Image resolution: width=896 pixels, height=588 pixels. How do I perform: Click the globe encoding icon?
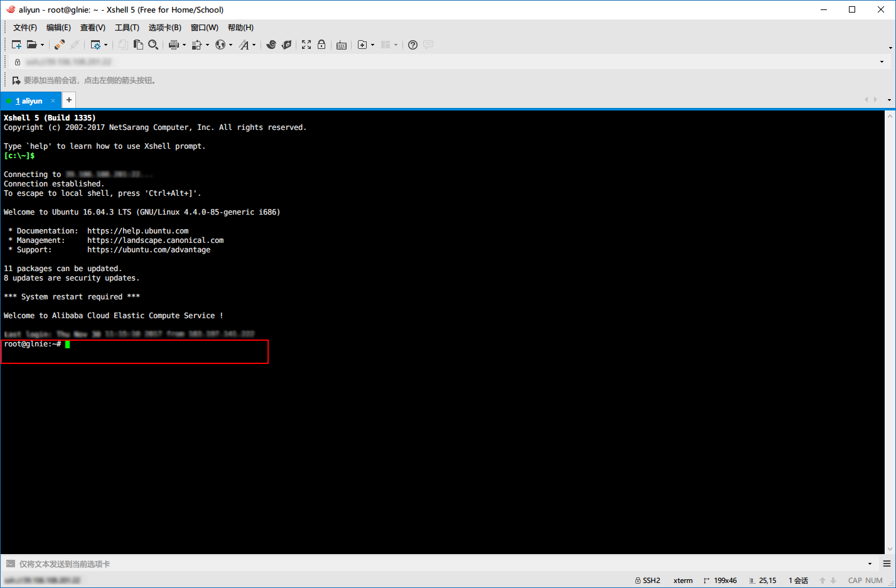[x=220, y=45]
